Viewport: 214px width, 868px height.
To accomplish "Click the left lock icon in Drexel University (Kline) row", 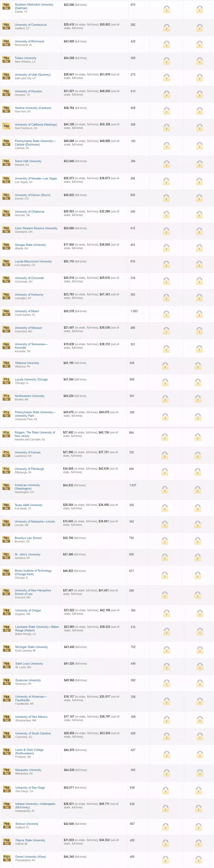I will [166, 860].
